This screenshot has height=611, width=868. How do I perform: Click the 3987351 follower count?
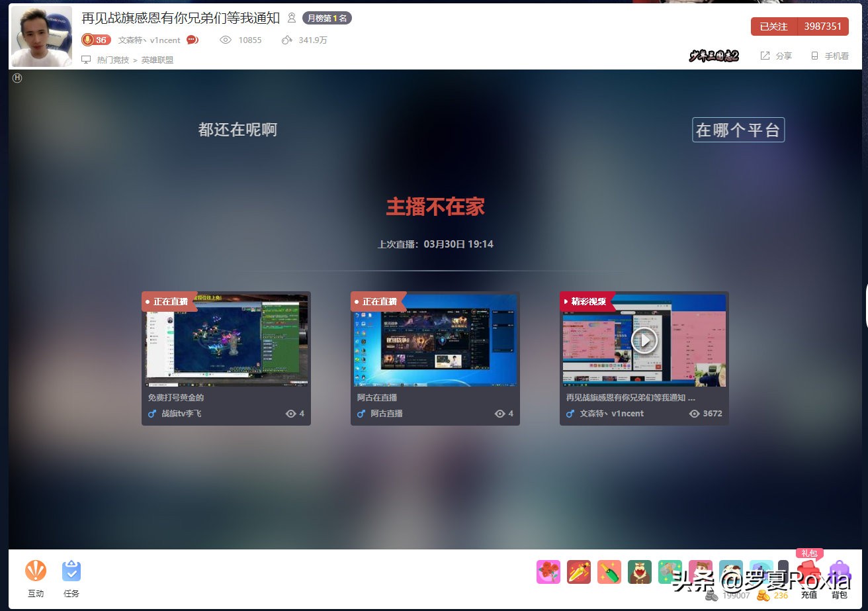point(822,26)
